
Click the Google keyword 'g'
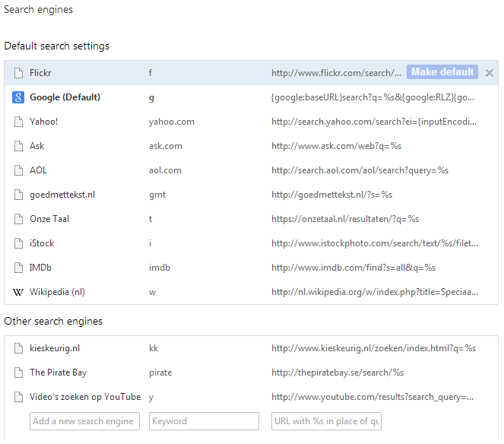click(152, 98)
